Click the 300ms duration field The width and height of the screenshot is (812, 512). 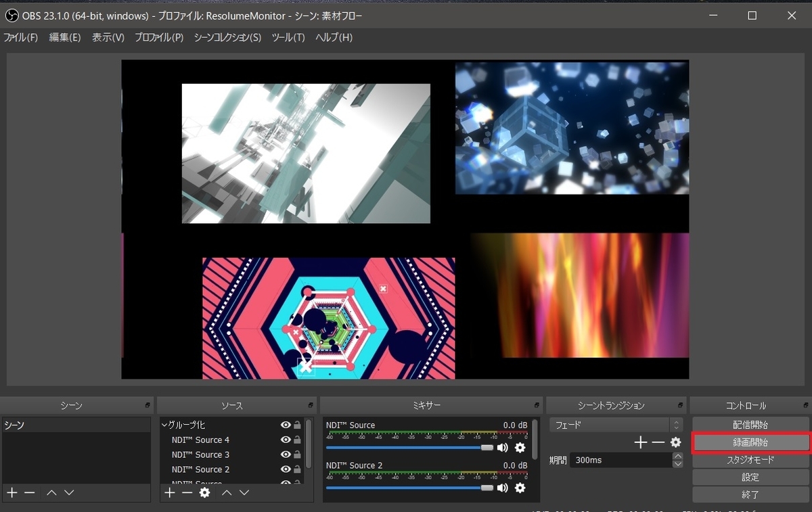tap(621, 460)
